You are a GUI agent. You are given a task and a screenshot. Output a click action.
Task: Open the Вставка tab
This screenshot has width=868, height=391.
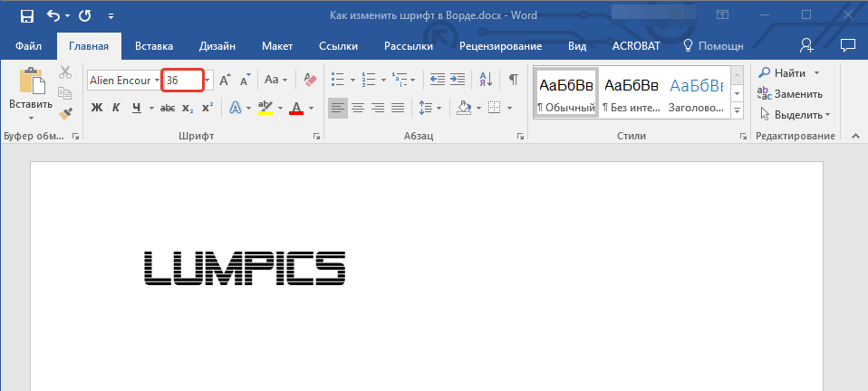[x=154, y=46]
